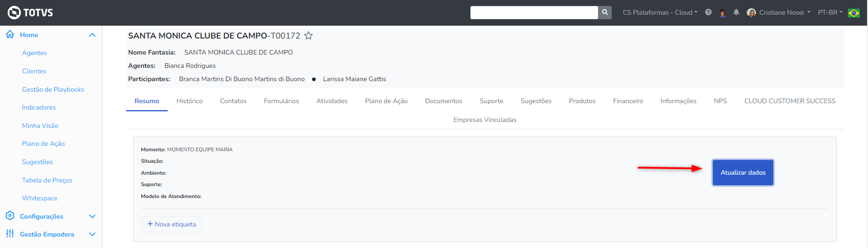Open the Formulários tab
This screenshot has height=248, width=868.
pos(281,101)
